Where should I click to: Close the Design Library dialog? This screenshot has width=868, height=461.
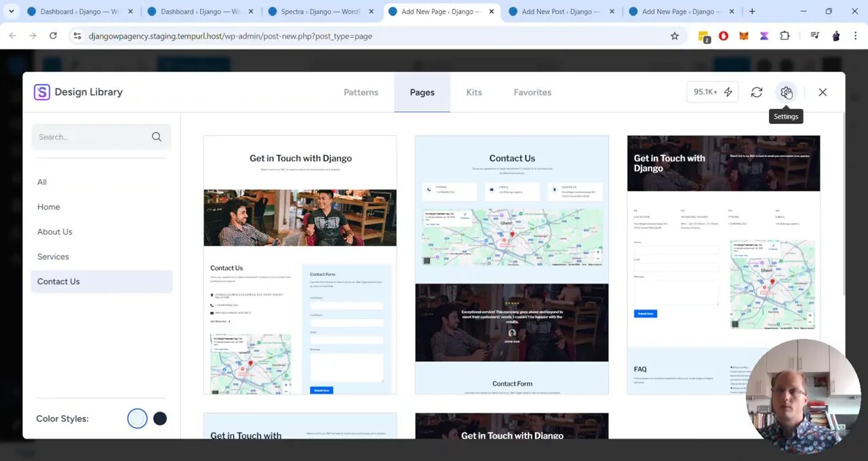coord(823,92)
